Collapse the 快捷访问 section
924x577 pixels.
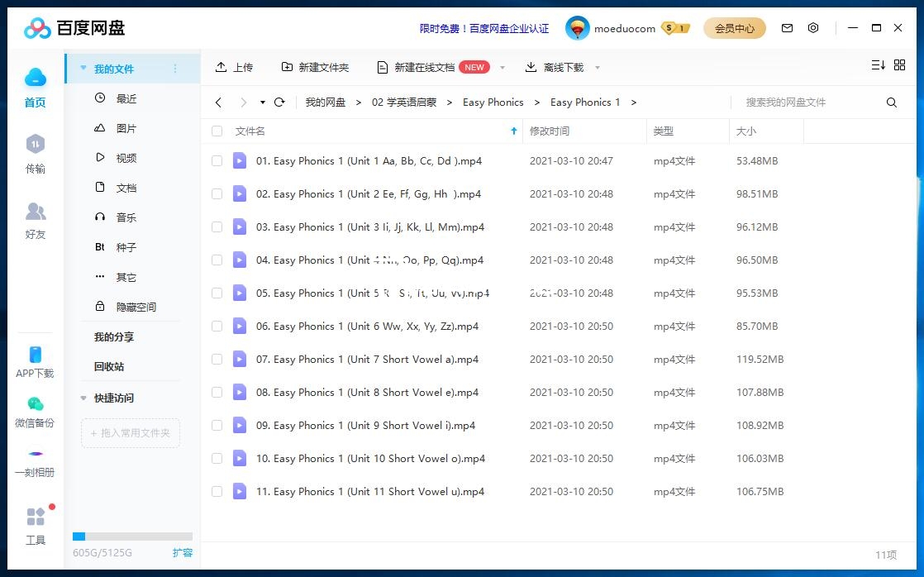83,398
